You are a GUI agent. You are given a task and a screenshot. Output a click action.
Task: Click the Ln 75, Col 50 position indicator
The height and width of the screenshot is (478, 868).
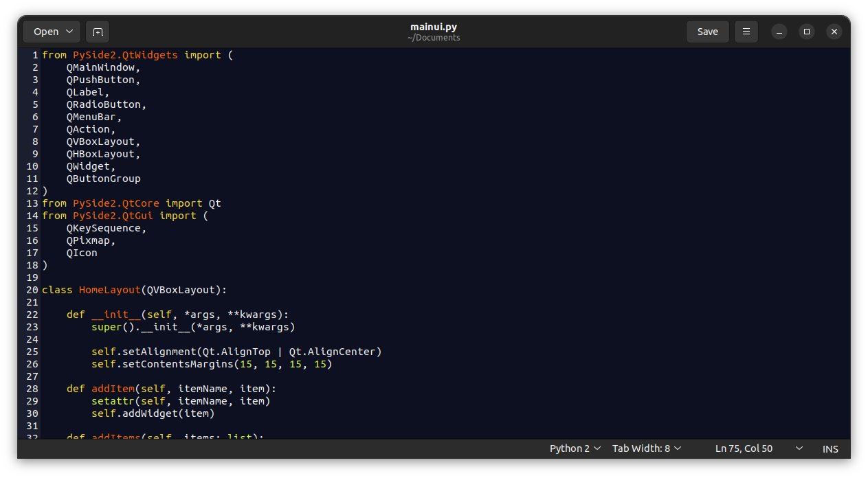(x=744, y=448)
